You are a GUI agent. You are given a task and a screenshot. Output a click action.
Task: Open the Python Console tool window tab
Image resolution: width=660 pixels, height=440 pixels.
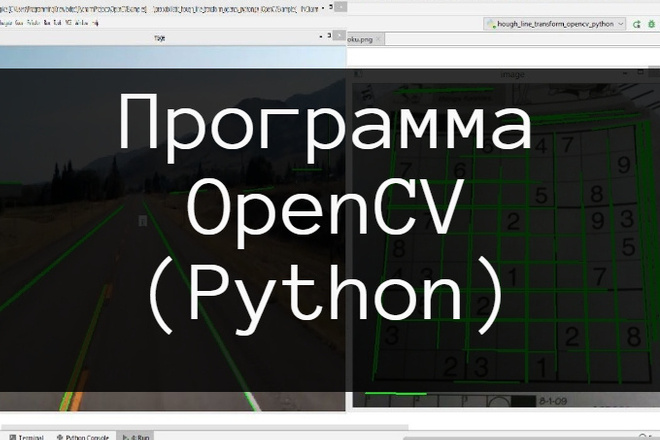click(x=83, y=437)
